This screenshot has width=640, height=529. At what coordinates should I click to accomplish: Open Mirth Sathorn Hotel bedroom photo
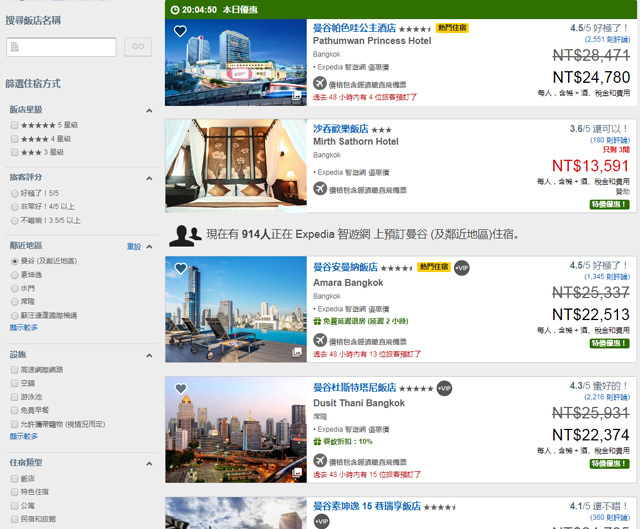236,166
